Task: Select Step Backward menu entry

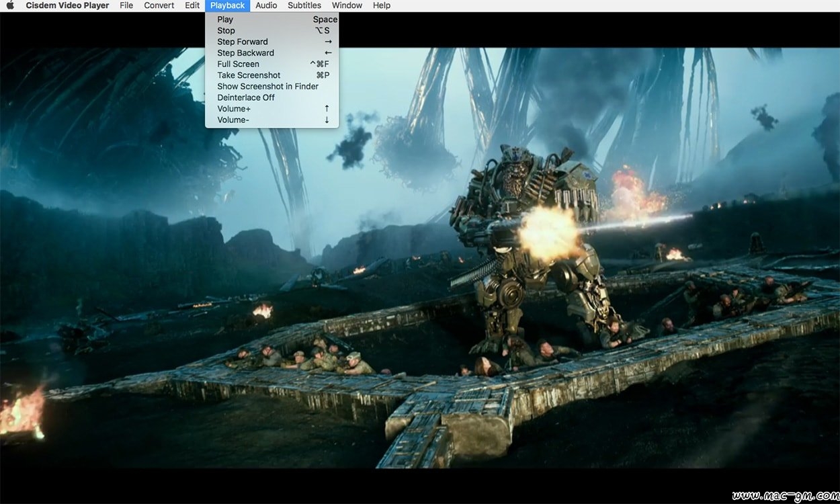Action: point(272,53)
